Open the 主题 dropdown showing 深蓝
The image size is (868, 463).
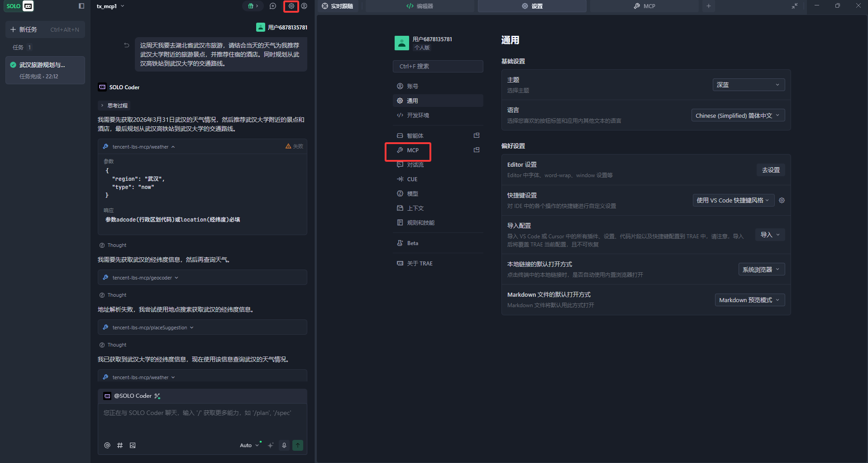point(749,85)
